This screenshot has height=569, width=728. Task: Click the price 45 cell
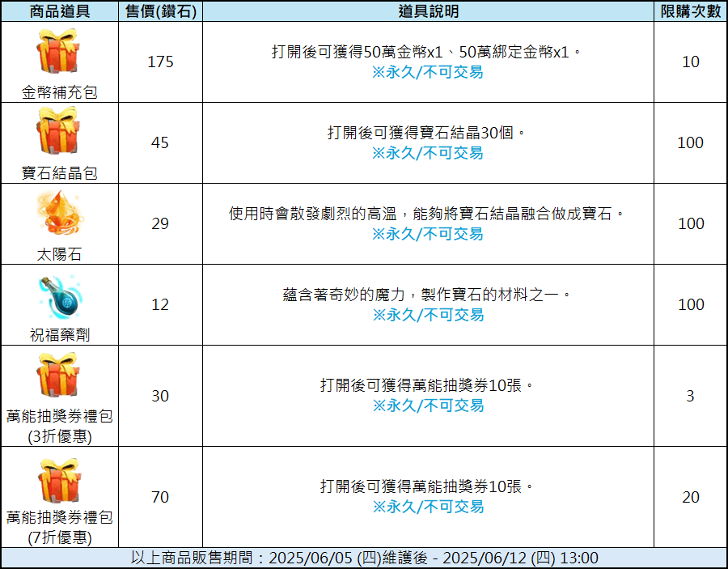tap(161, 142)
